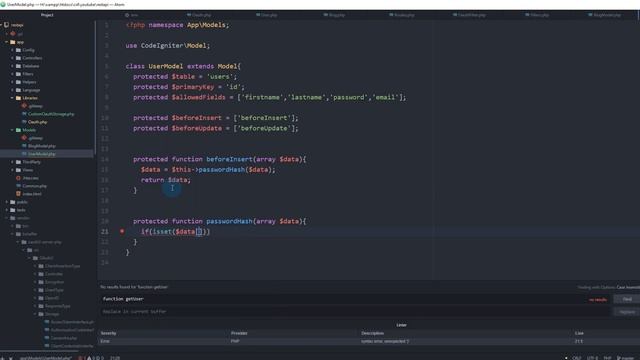
Task: Click the 'Replace in current buffer' field
Action: click(x=355, y=311)
